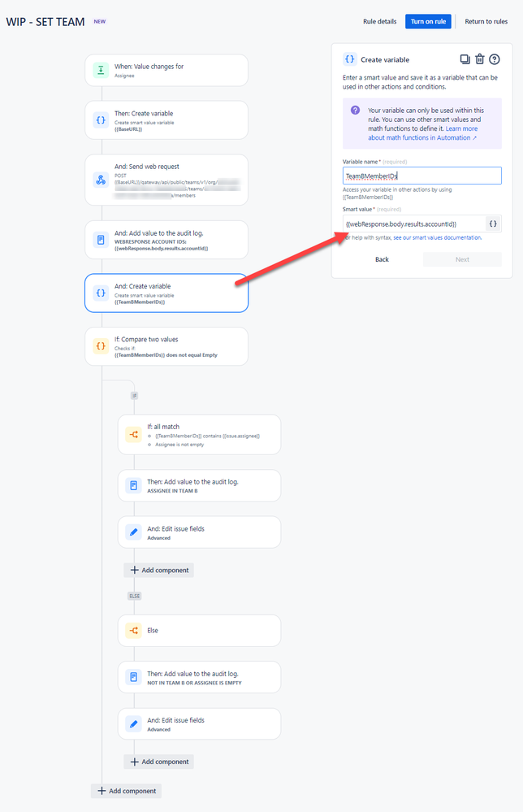Select the "When: Value changes for" trigger icon
The width and height of the screenshot is (523, 812).
[101, 70]
